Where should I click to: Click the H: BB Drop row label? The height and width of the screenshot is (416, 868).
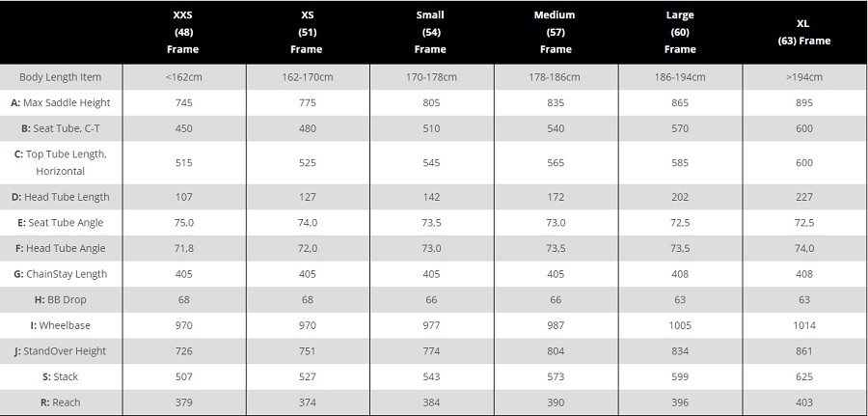(x=61, y=299)
